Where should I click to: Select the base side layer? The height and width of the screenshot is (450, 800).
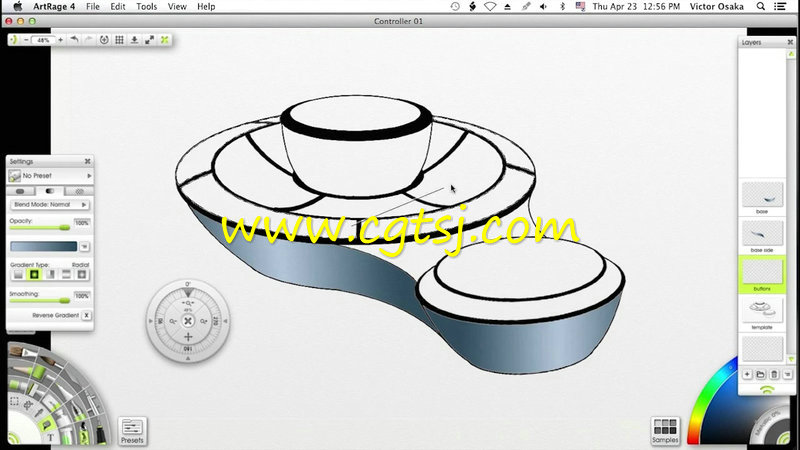click(762, 236)
